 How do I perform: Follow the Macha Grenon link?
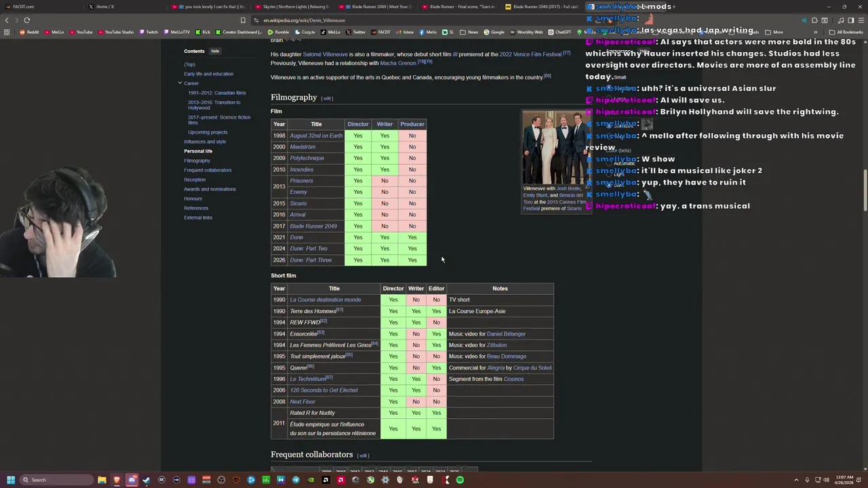coord(398,63)
